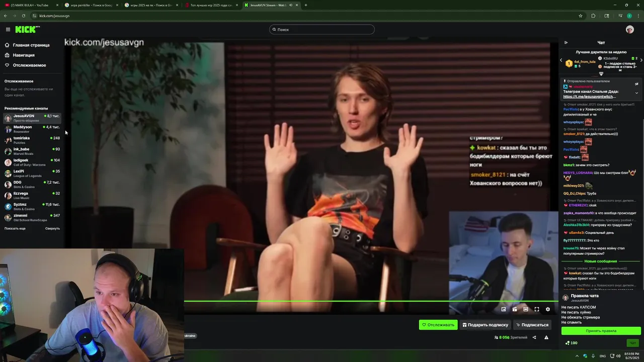Open video player settings gear
644x362 pixels.
point(548,309)
